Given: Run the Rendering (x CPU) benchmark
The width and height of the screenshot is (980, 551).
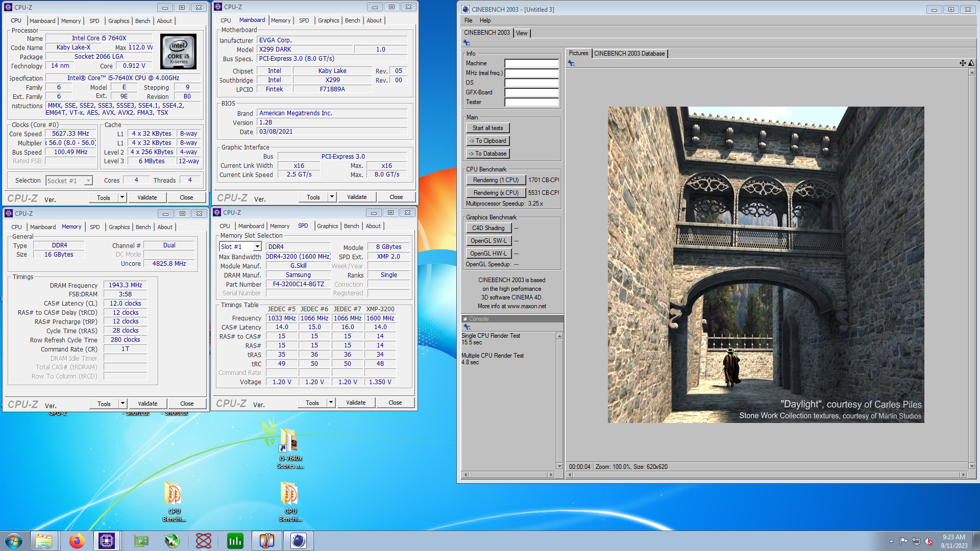Looking at the screenshot, I should pyautogui.click(x=496, y=193).
